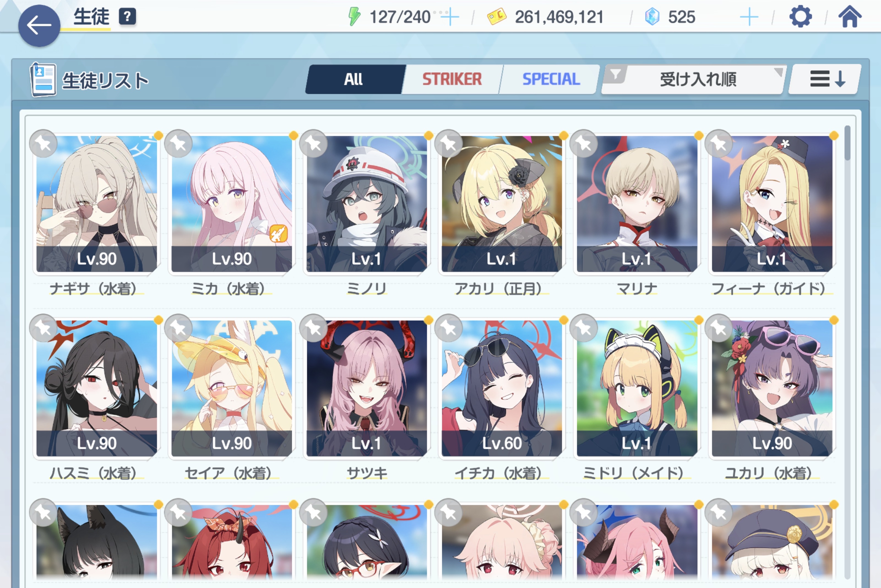Viewport: 881px width, 588px height.
Task: Open アカリ（正月） student portrait
Action: pos(501,204)
